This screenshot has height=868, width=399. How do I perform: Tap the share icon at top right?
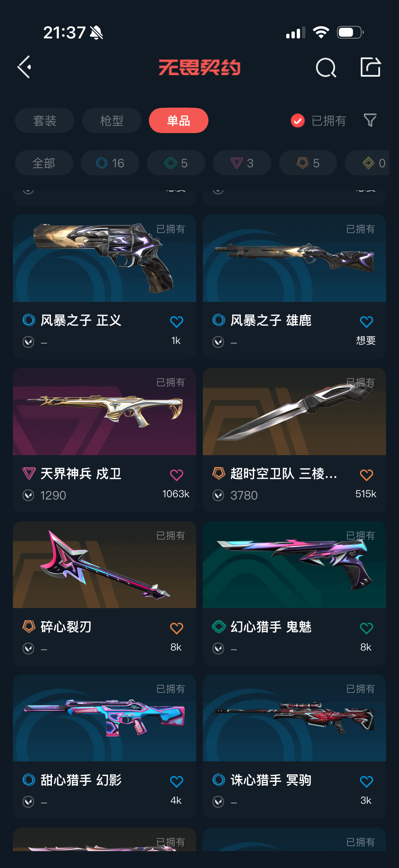coord(371,67)
